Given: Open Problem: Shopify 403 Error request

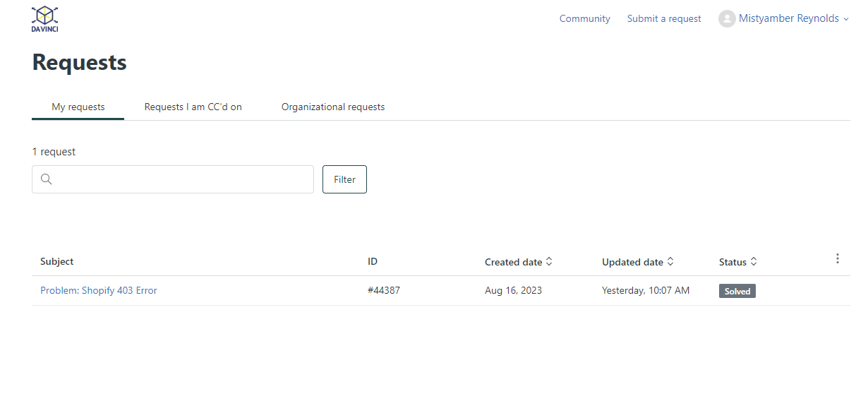Looking at the screenshot, I should coord(99,290).
